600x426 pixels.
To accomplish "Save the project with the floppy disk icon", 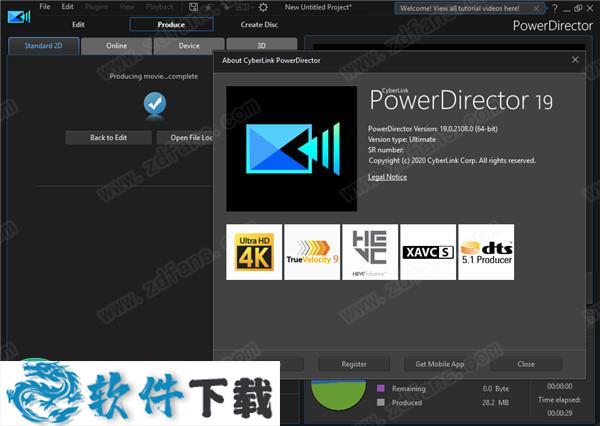I will [194, 7].
